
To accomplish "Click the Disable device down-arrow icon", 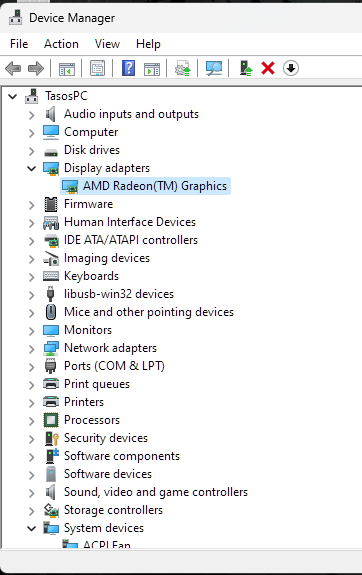I will [x=291, y=68].
